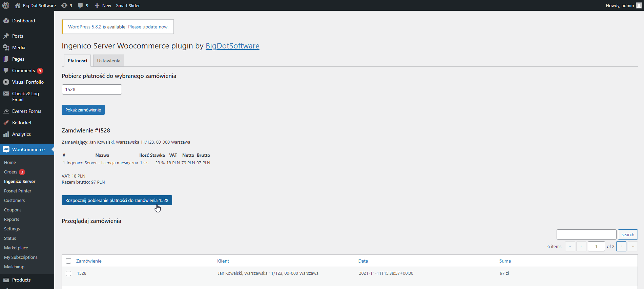Go to first page of orders
This screenshot has width=644, height=289.
point(570,246)
